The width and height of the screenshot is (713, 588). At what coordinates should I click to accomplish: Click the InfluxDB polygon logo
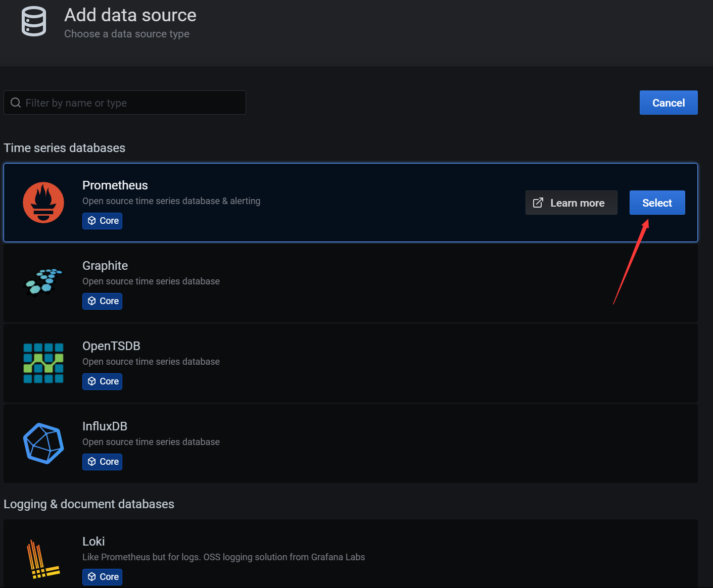[x=43, y=444]
